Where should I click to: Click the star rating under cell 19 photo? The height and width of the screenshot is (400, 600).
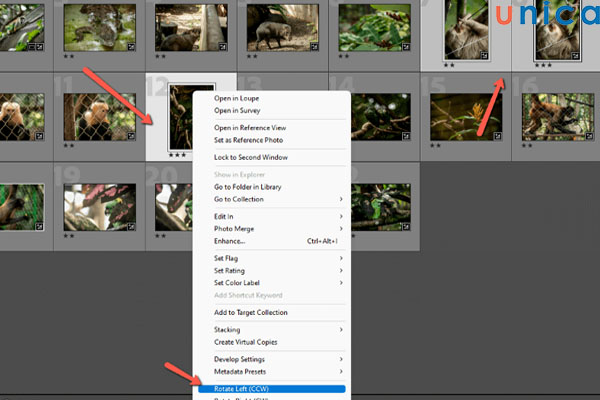point(69,236)
